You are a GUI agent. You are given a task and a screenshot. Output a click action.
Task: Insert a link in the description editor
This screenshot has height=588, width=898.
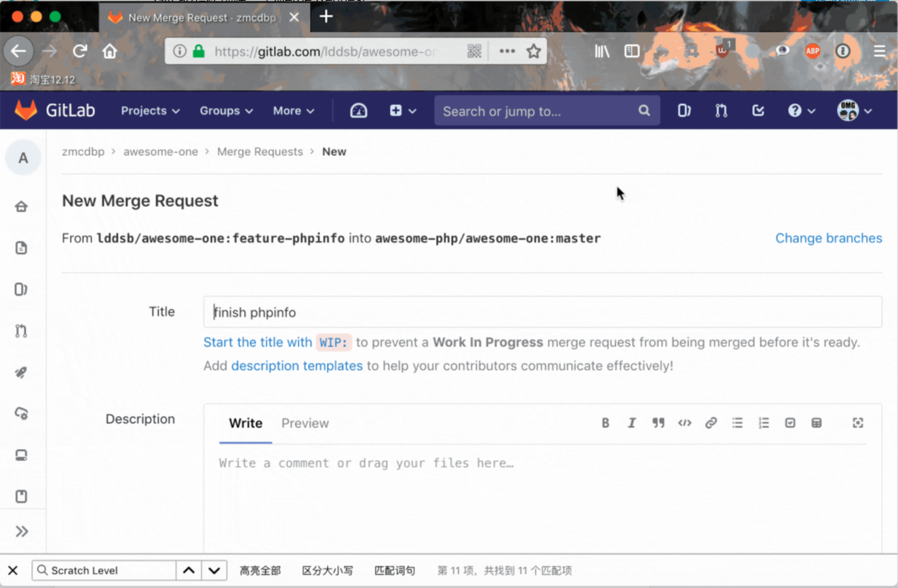click(x=711, y=423)
